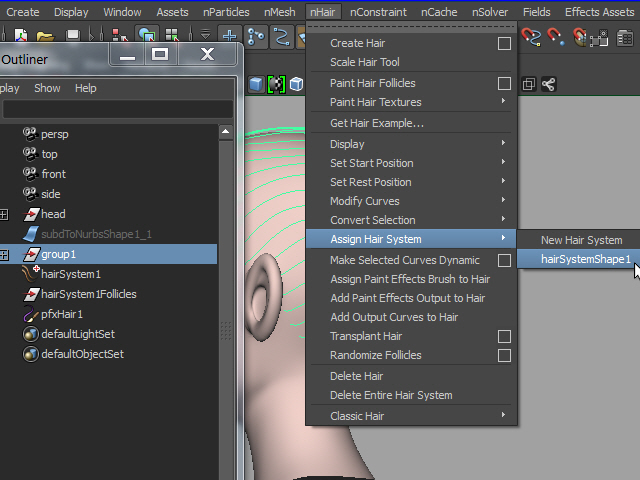
Task: Tear off the nHair menu dashed line
Action: [411, 27]
